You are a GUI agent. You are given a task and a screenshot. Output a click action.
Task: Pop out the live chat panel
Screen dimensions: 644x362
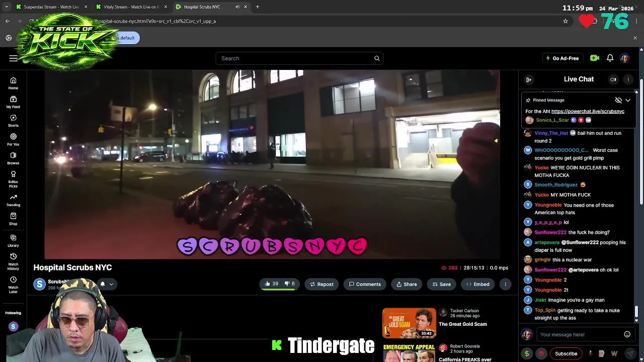tap(529, 79)
